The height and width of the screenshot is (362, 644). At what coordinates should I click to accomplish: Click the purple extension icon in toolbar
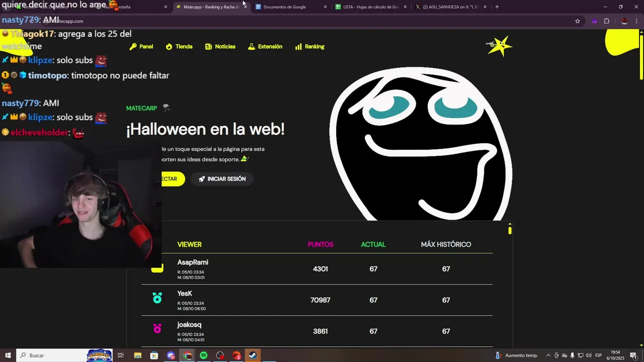coord(594,21)
